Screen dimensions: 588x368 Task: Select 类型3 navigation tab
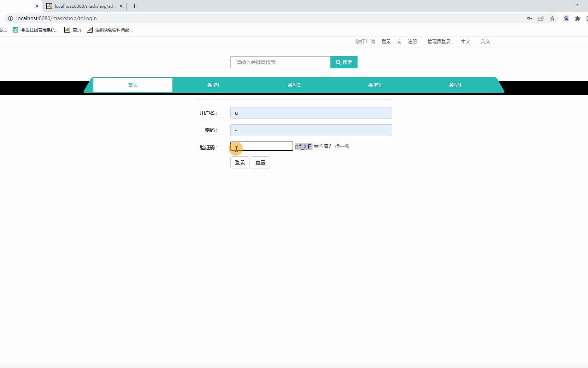[x=375, y=85]
